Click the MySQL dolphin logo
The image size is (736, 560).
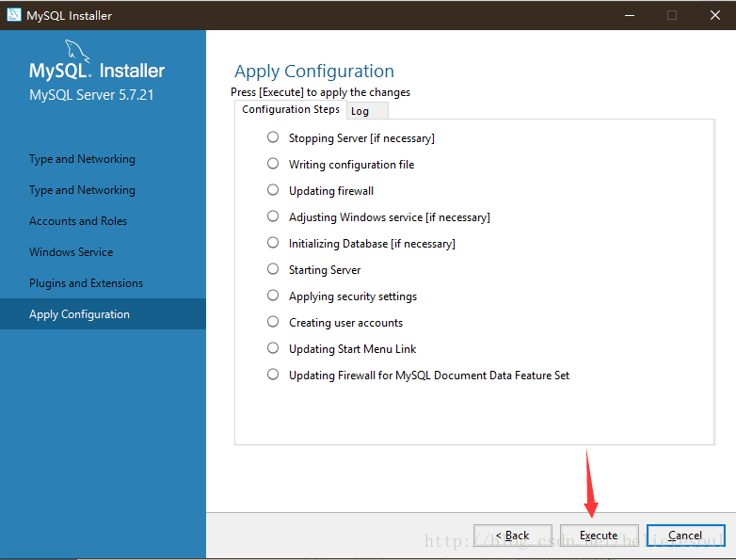coord(77,51)
